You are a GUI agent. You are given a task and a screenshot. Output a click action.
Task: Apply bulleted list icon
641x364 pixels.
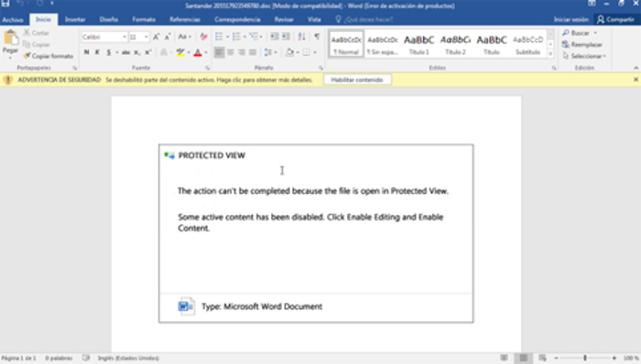coord(219,37)
